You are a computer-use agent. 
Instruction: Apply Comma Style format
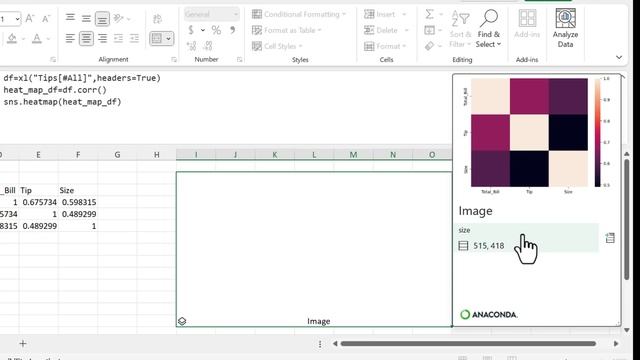pyautogui.click(x=232, y=30)
